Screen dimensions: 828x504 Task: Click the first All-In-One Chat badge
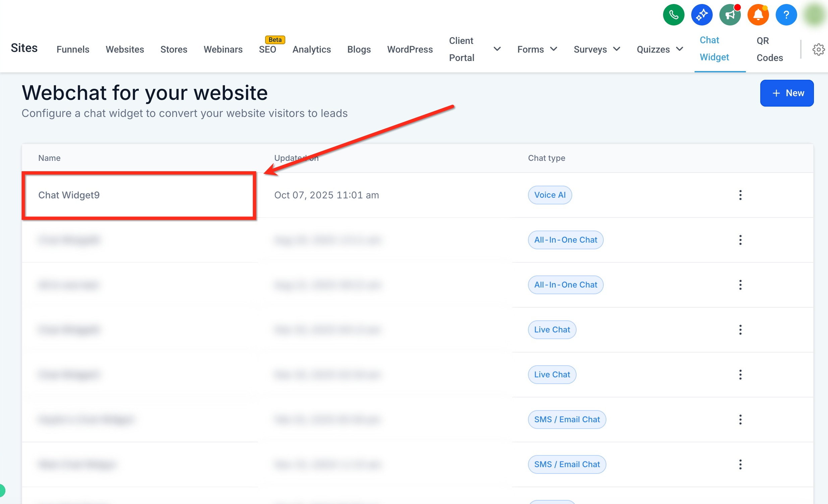click(x=566, y=240)
